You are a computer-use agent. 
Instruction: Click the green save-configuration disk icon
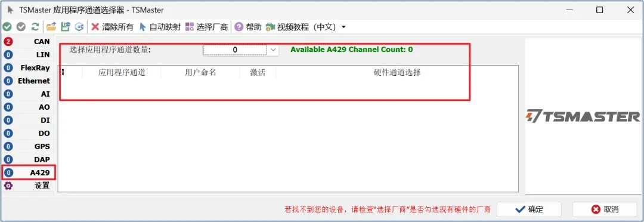[66, 27]
